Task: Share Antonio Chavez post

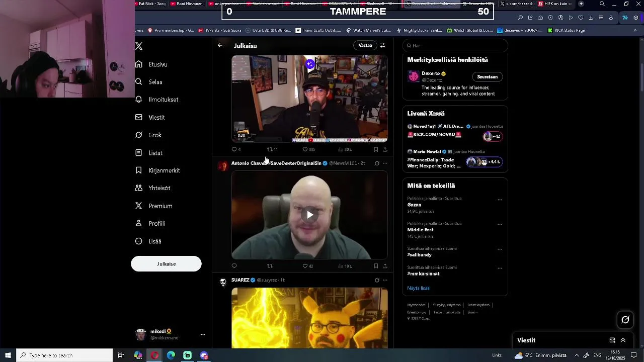Action: click(x=385, y=266)
